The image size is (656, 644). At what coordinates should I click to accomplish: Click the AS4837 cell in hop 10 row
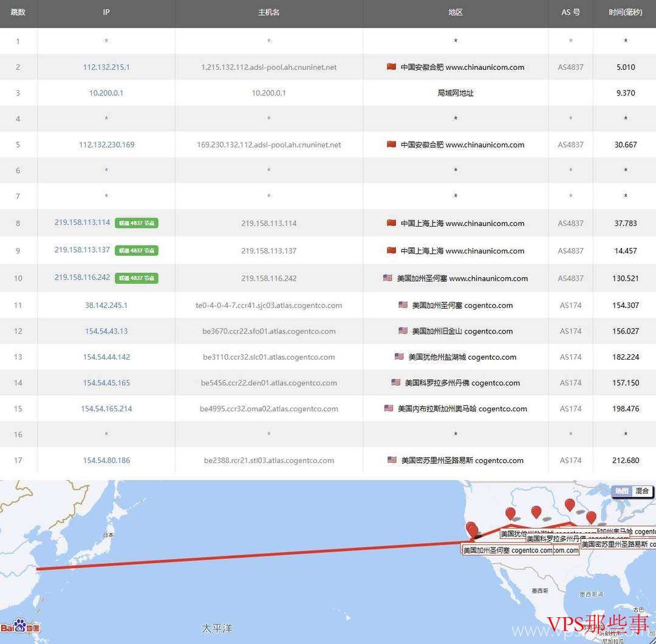coord(570,278)
